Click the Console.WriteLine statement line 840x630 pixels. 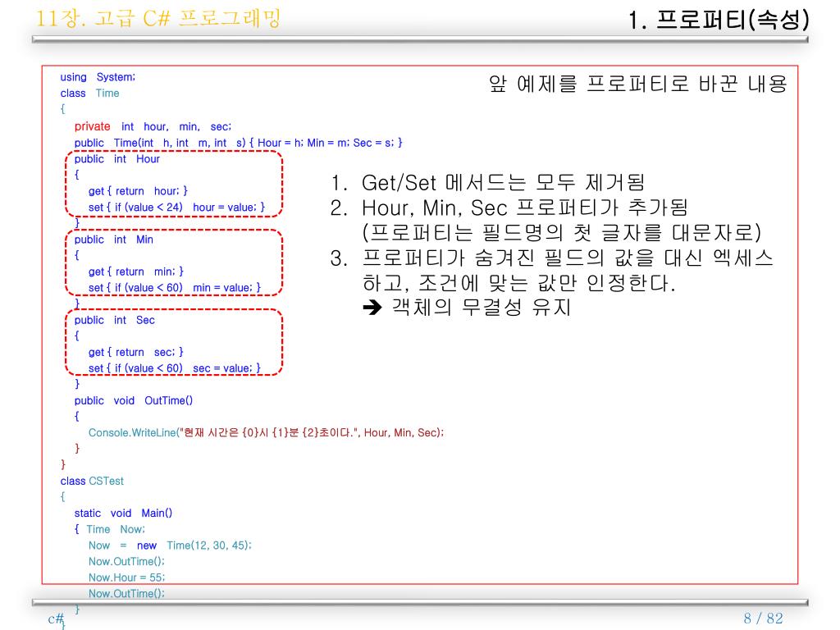(x=267, y=432)
